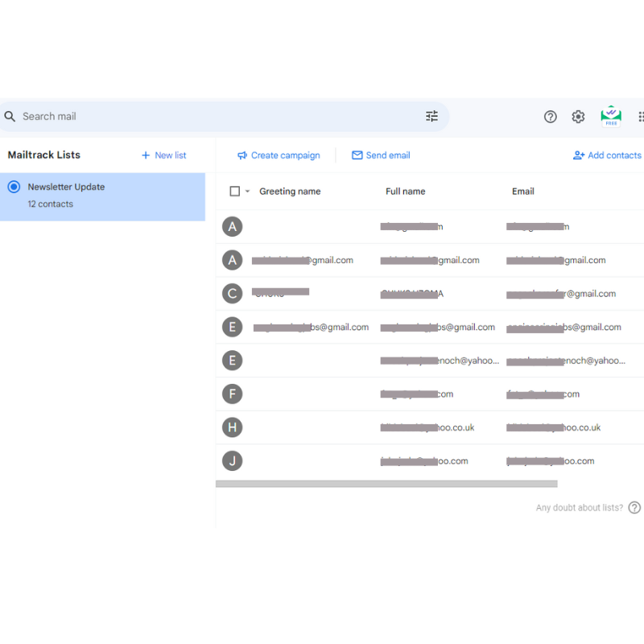Open search filter options icon
The width and height of the screenshot is (644, 644).
pos(431,117)
